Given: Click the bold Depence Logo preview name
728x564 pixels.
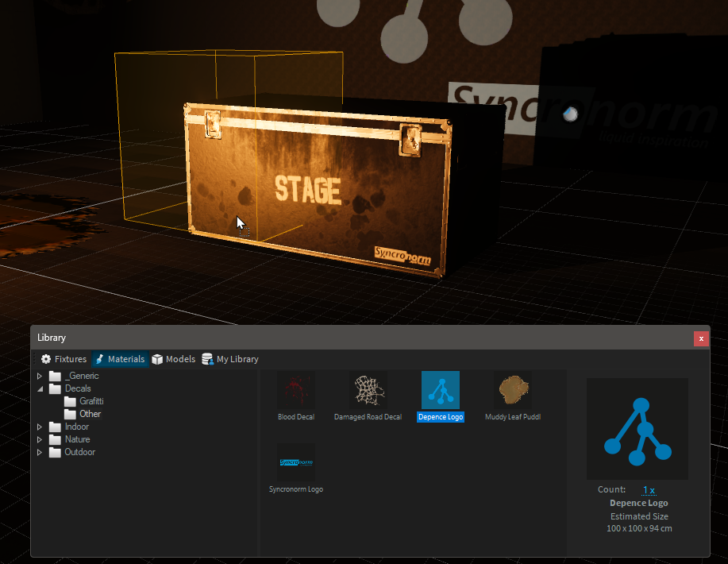Looking at the screenshot, I should (x=639, y=503).
